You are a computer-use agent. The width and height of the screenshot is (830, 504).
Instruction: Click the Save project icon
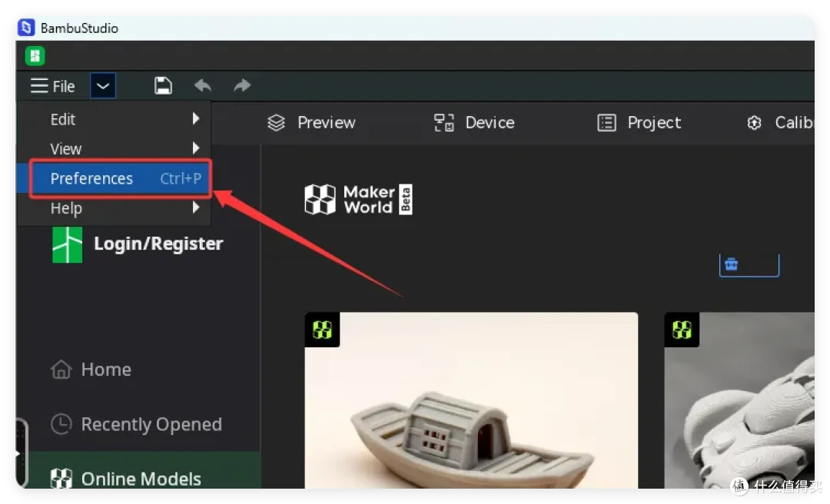163,86
